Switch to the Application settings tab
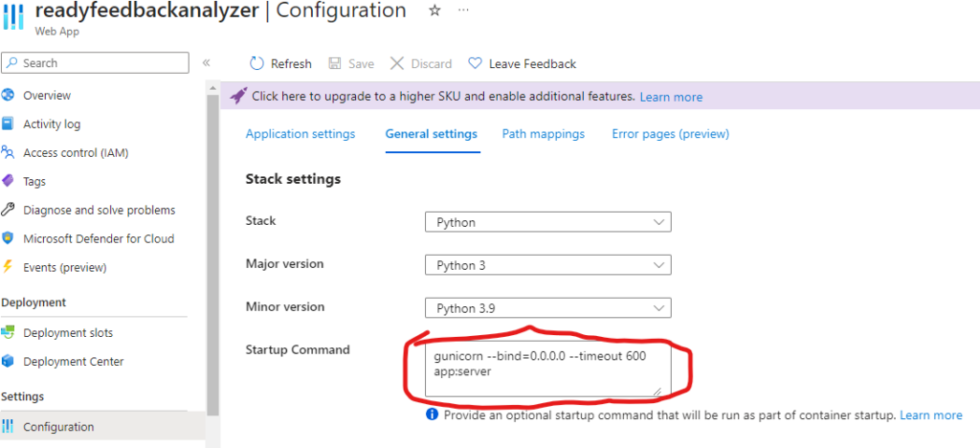Viewport: 980px width, 448px height. (x=301, y=134)
